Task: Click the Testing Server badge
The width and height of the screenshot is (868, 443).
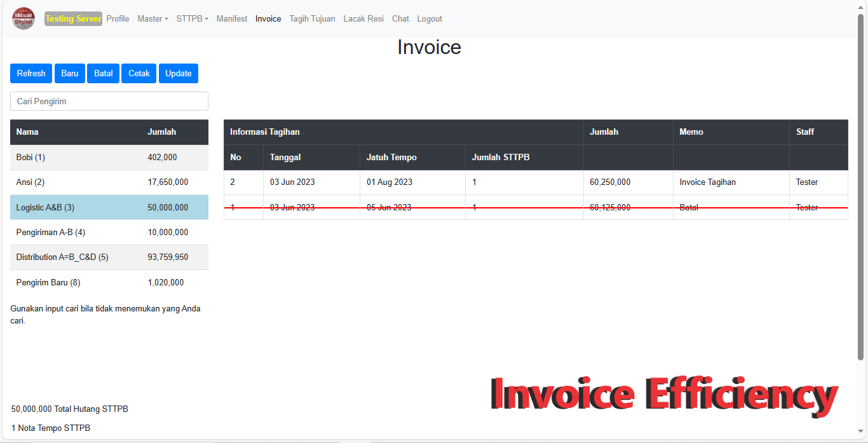Action: [x=73, y=19]
